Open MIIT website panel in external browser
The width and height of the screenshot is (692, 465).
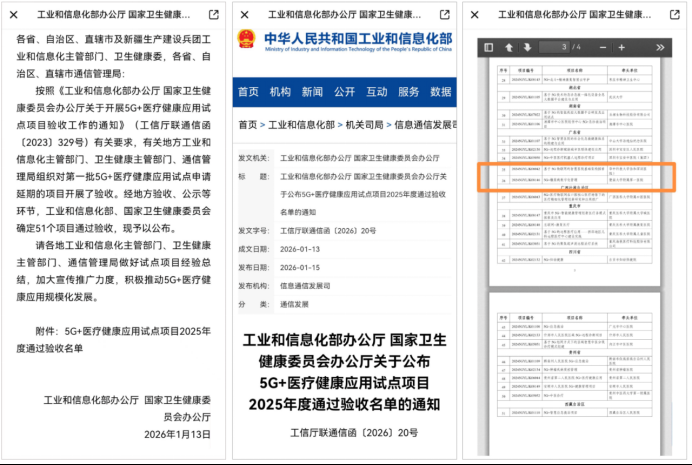click(445, 15)
